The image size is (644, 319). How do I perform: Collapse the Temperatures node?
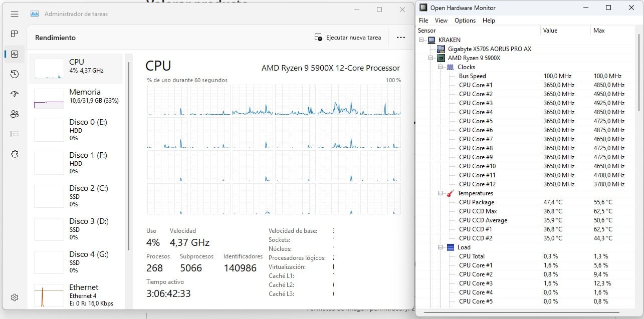pyautogui.click(x=441, y=193)
